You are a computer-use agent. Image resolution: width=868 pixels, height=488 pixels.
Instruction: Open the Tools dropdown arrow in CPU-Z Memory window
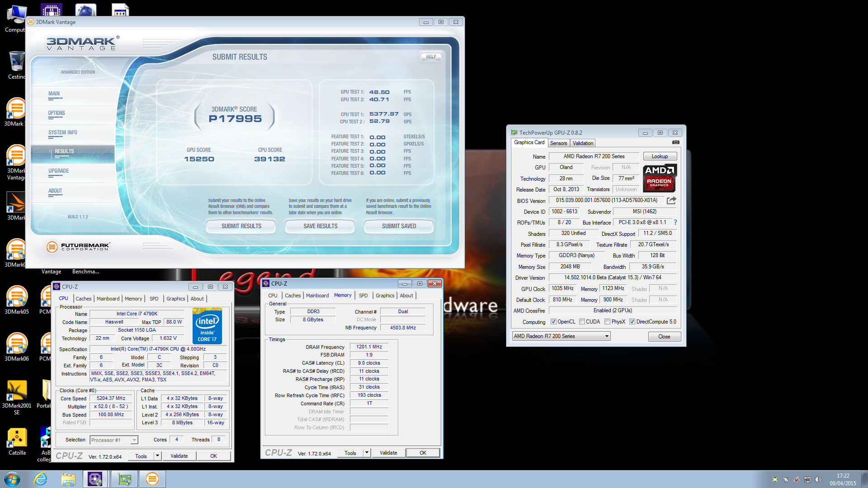coord(367,453)
